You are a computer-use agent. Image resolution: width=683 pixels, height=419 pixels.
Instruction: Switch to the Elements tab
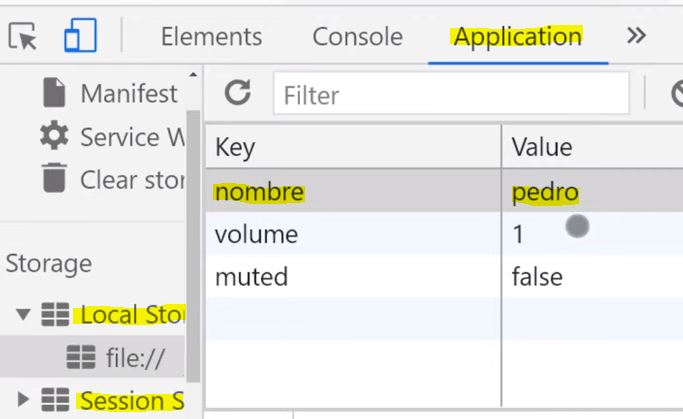pyautogui.click(x=211, y=37)
